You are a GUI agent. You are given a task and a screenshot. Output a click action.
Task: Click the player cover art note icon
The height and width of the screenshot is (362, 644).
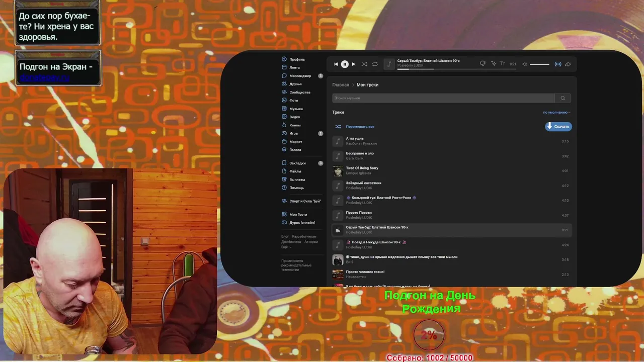(x=389, y=64)
